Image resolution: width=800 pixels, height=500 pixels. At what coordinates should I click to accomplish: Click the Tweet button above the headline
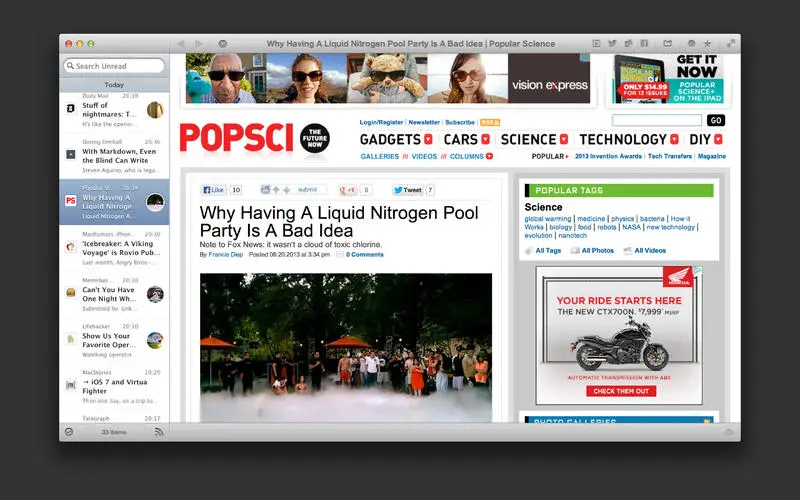point(407,190)
